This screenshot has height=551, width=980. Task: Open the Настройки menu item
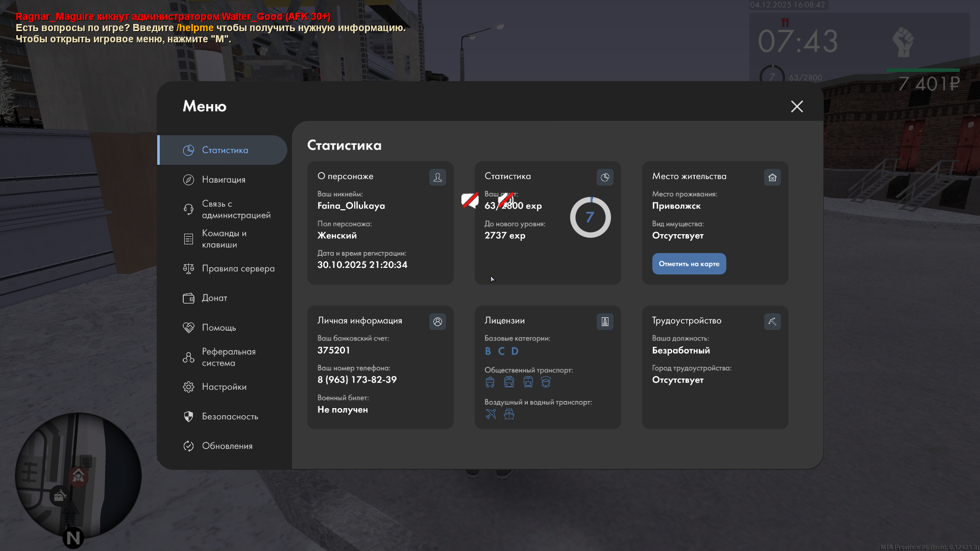point(224,387)
